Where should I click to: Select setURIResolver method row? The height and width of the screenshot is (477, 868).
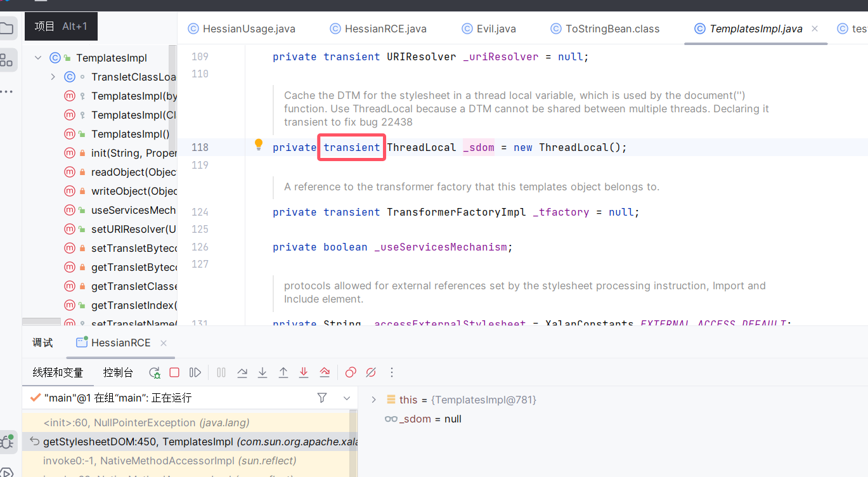click(x=120, y=229)
